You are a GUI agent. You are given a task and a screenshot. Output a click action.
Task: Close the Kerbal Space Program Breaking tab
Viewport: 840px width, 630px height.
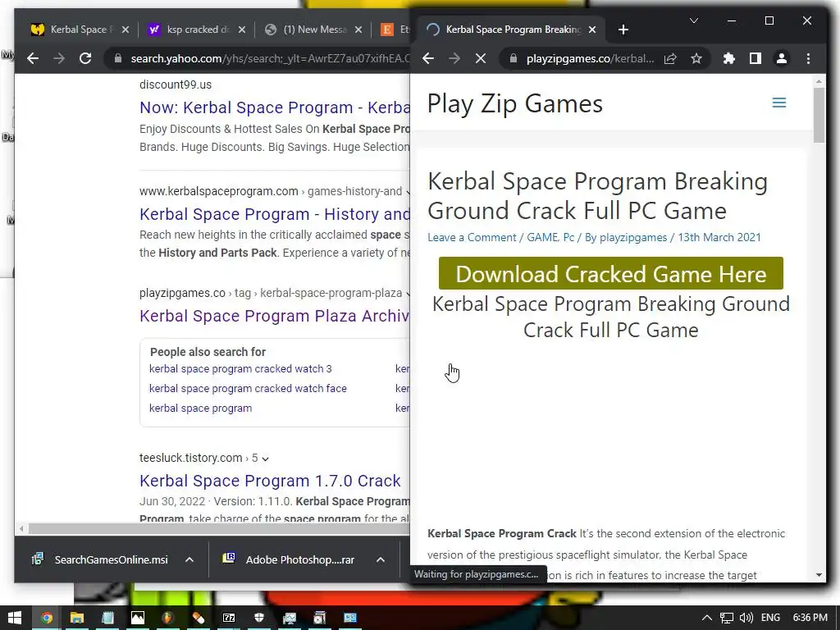click(592, 30)
